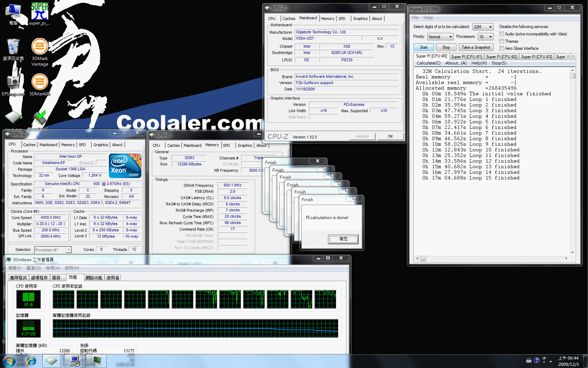Viewport: 588px width, 368px height.
Task: Launch 3DMark Vantage from desktop
Action: pos(40,52)
